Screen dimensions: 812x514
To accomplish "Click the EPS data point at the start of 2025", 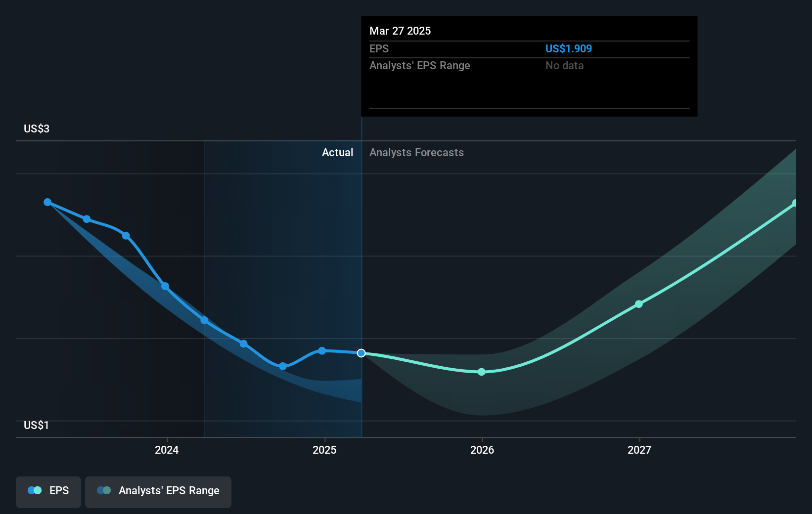I will coord(322,350).
